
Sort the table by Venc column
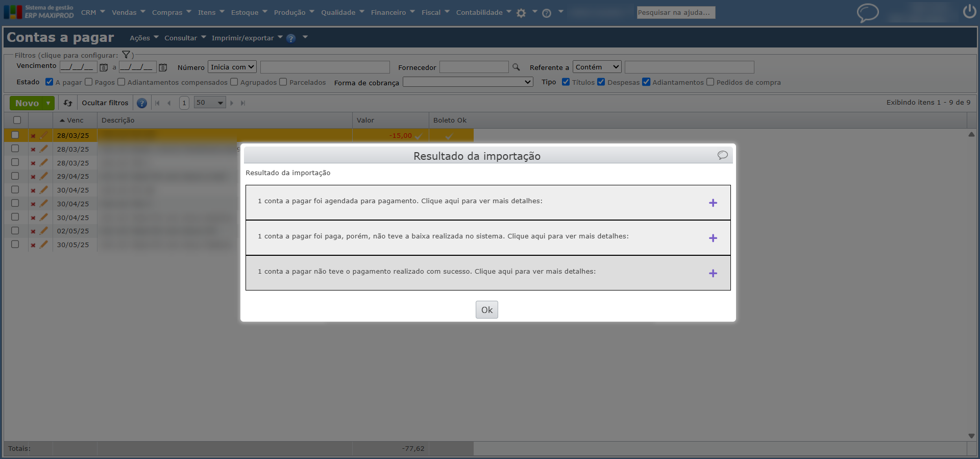pyautogui.click(x=75, y=120)
